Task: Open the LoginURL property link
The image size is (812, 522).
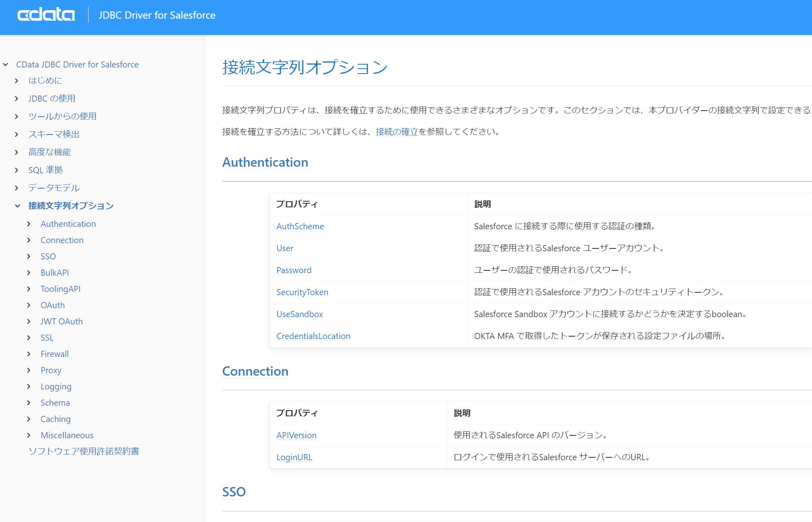Action: click(x=294, y=457)
